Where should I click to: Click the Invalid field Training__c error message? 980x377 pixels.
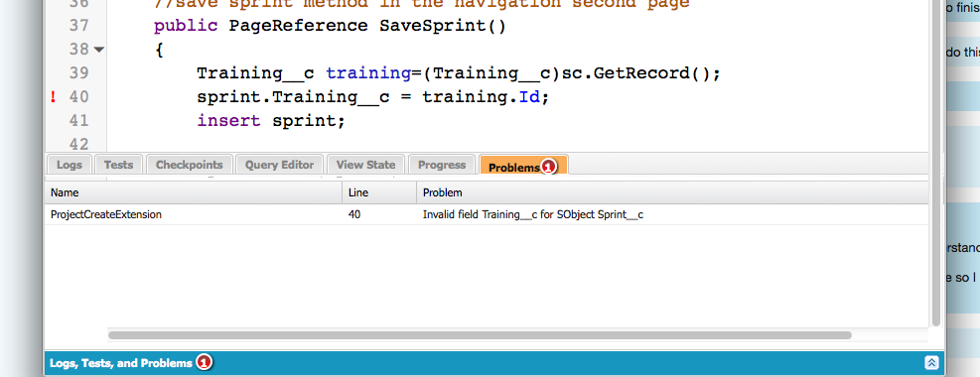pyautogui.click(x=533, y=214)
